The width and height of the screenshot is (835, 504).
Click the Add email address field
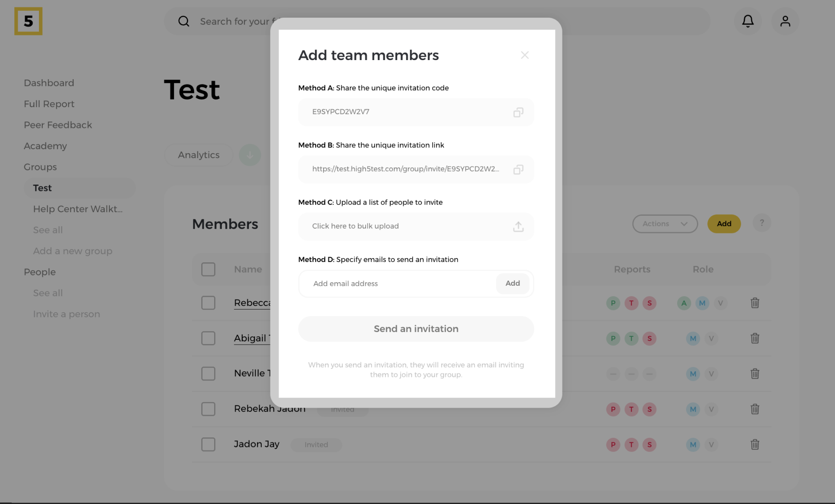(x=398, y=284)
